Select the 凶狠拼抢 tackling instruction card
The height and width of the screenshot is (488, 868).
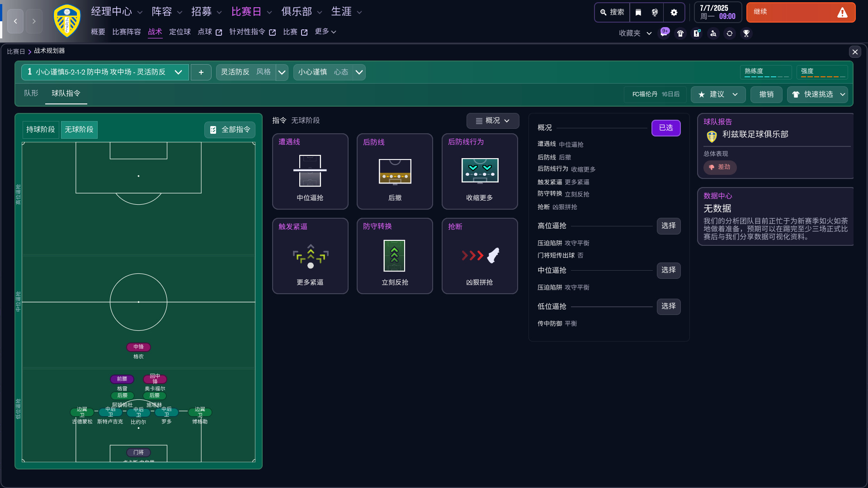click(480, 256)
